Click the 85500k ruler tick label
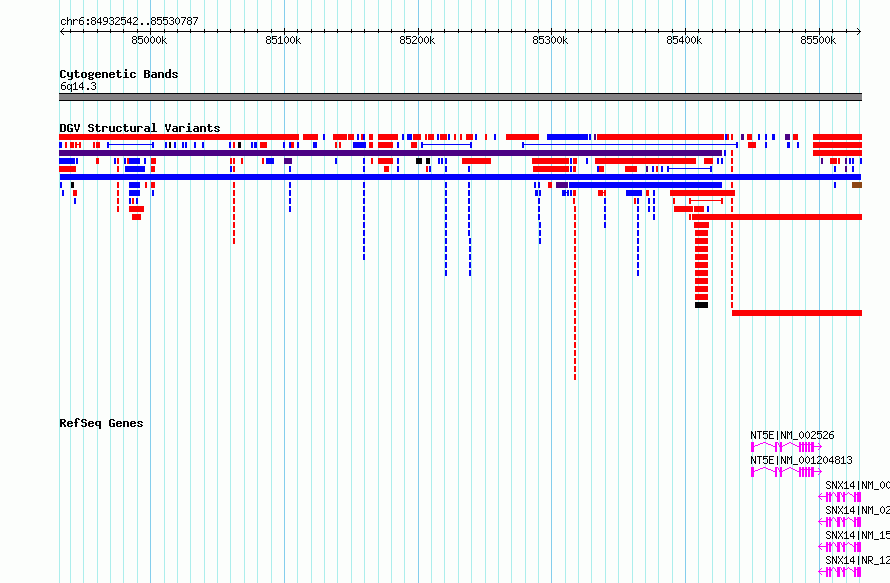Image resolution: width=890 pixels, height=583 pixels. [818, 40]
